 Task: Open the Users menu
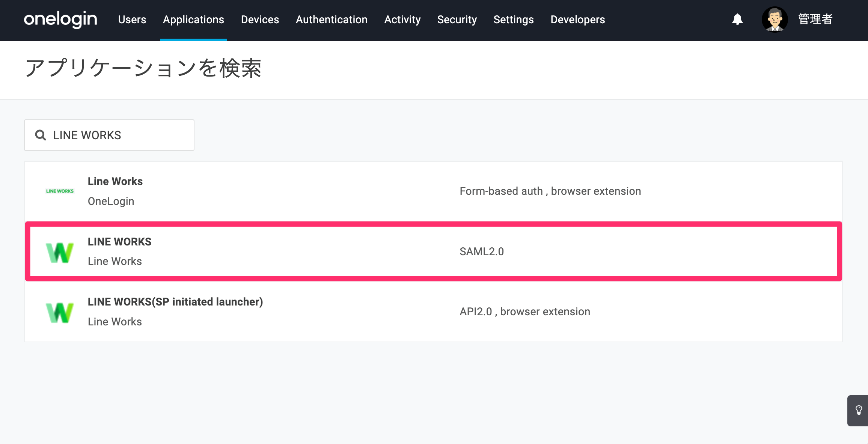[132, 20]
